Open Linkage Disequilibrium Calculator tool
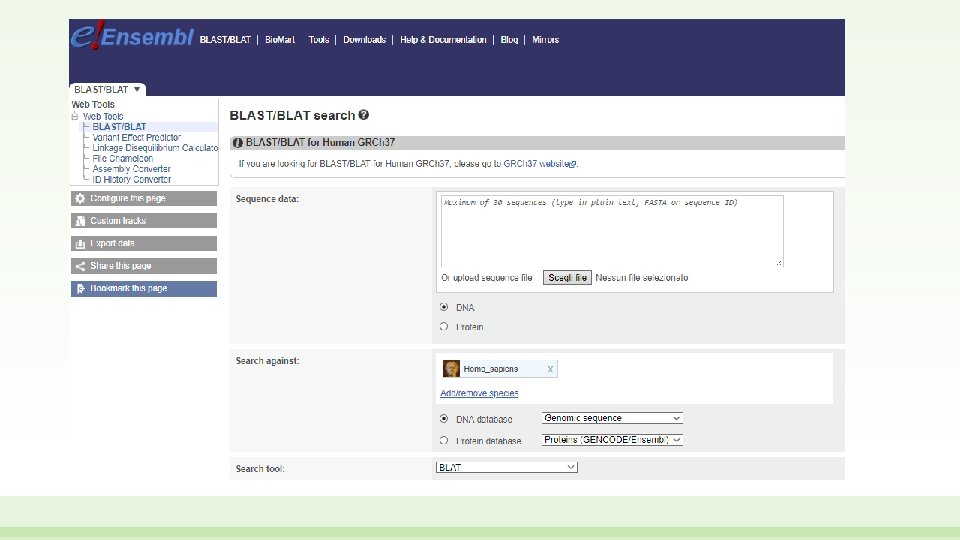 click(x=155, y=148)
